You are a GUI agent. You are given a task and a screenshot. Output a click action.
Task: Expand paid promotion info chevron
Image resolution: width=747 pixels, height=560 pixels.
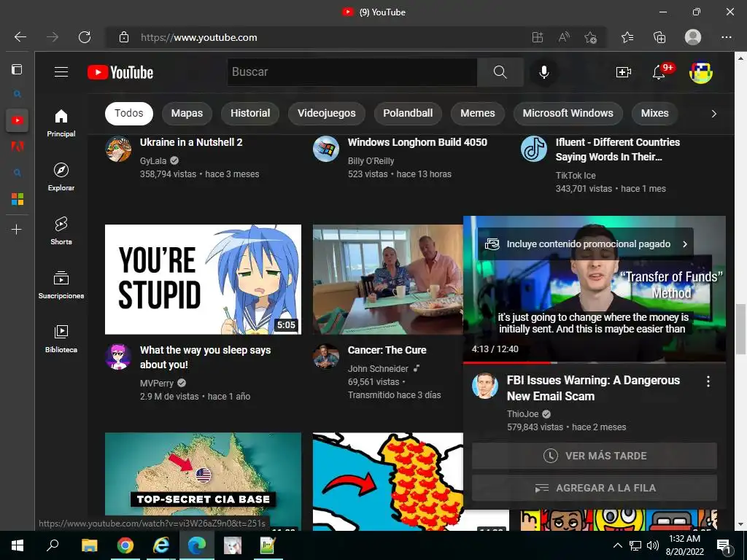(x=685, y=244)
